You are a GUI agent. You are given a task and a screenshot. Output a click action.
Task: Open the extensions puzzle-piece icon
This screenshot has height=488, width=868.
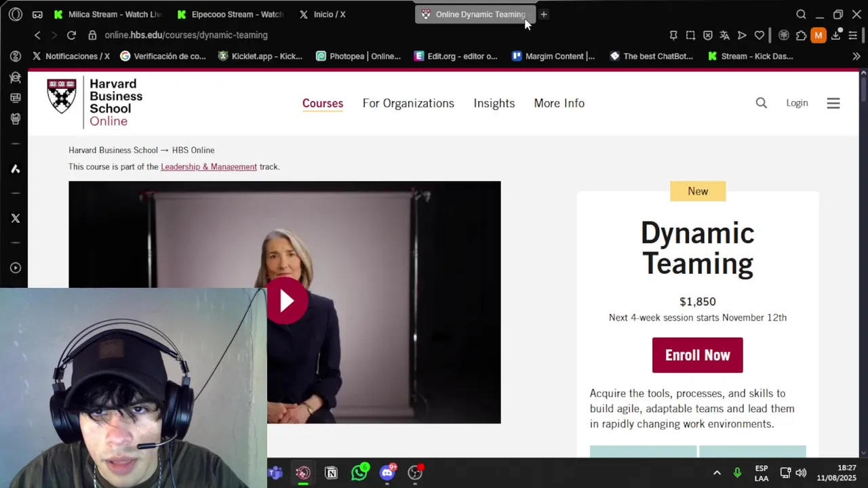click(802, 35)
